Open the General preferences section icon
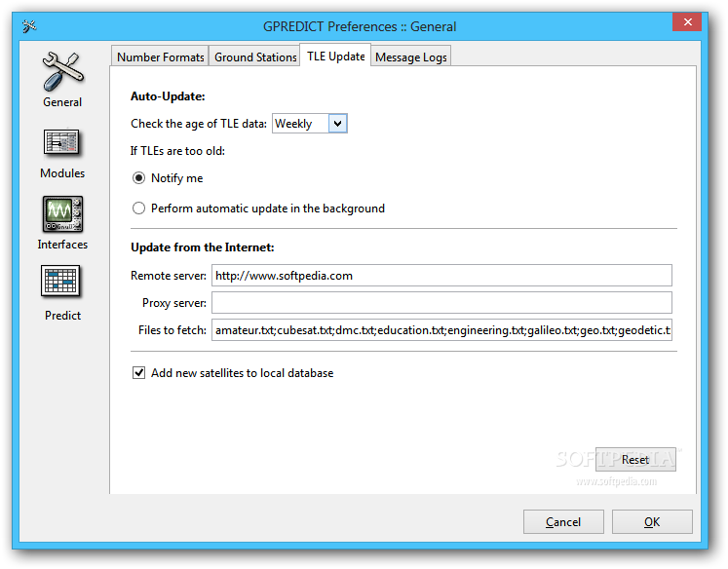728x569 pixels. (62, 71)
